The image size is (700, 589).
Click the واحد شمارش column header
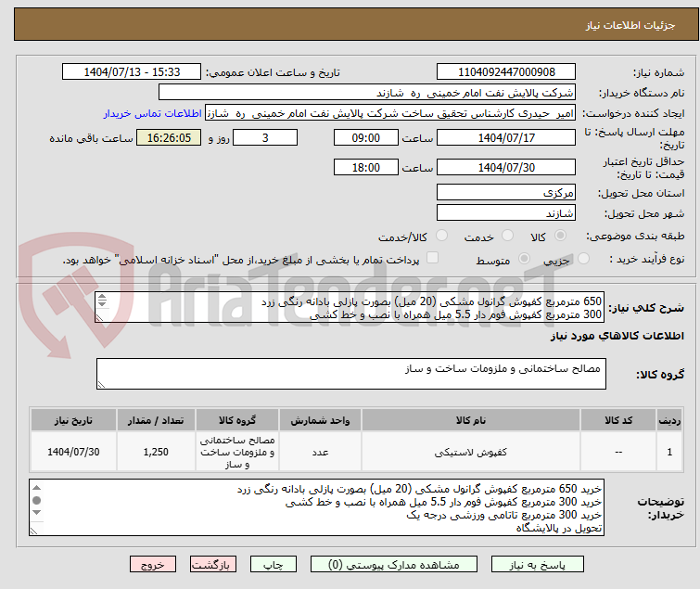[x=320, y=420]
